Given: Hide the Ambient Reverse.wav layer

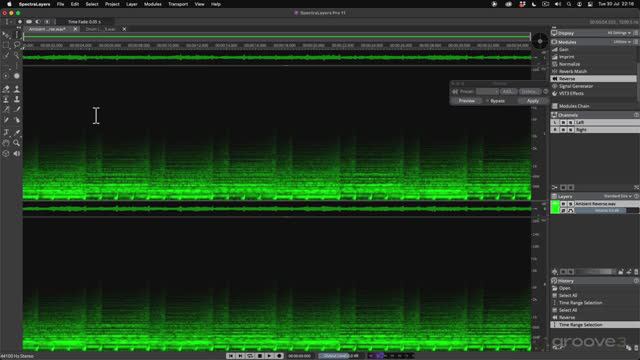Looking at the screenshot, I should [x=563, y=204].
